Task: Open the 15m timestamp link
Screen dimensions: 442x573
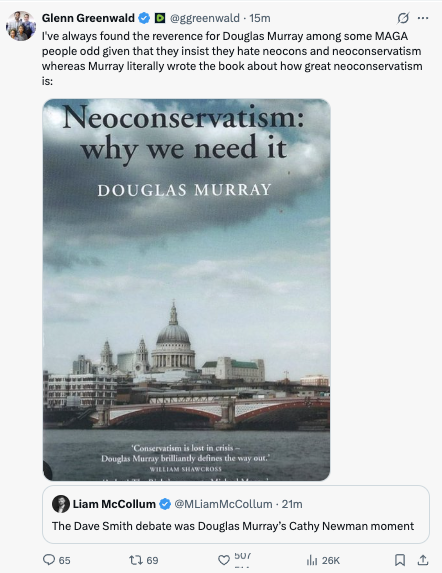Action: tap(260, 18)
